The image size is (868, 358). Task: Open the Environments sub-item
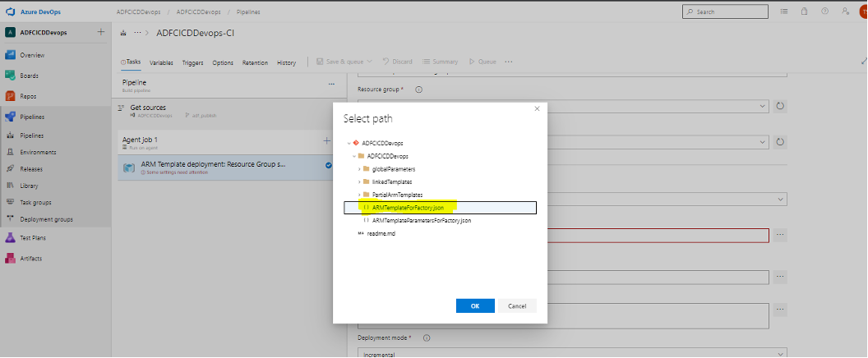point(38,152)
